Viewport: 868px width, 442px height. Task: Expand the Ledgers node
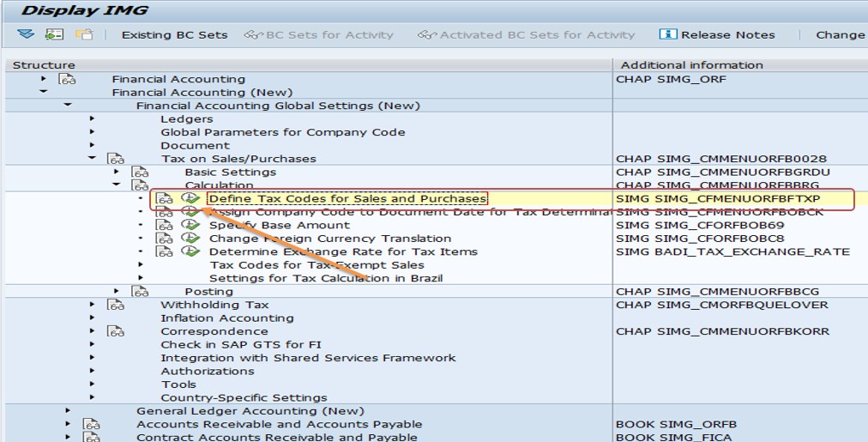tap(91, 118)
